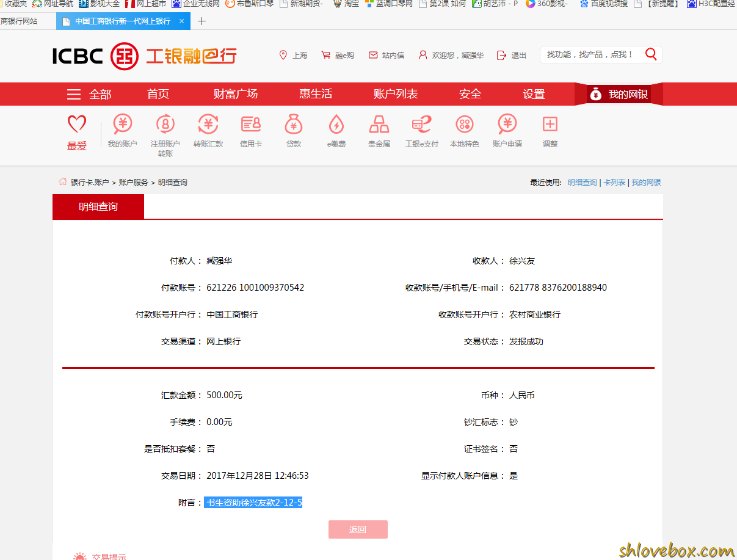Open 百度视频搜 bookmark
The image size is (737, 560).
[603, 4]
